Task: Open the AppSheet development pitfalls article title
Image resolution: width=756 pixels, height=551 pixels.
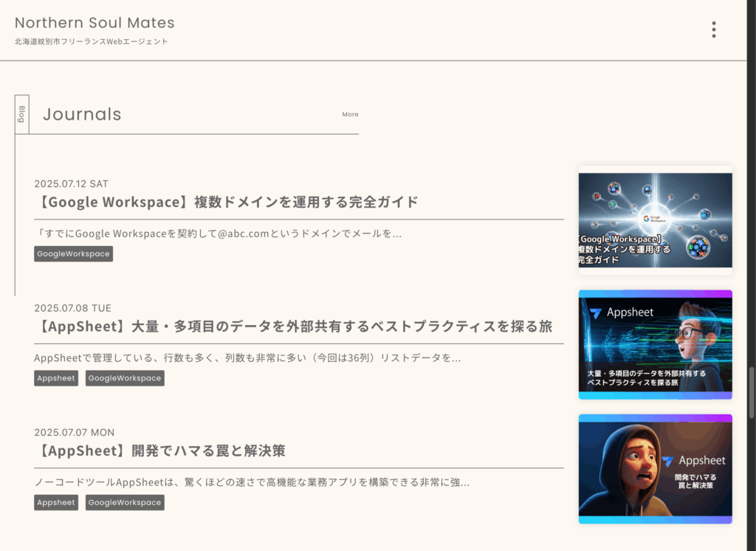Action: [160, 451]
